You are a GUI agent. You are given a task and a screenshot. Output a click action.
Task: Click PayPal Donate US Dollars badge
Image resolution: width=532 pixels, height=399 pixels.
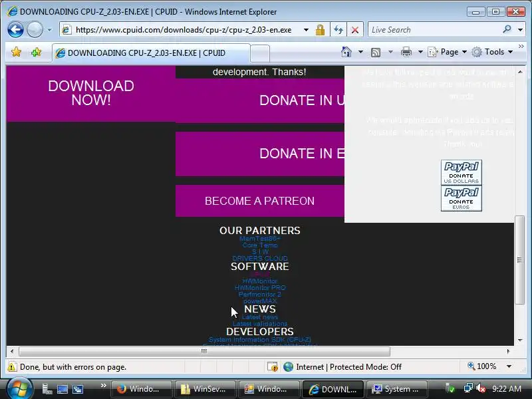click(461, 172)
